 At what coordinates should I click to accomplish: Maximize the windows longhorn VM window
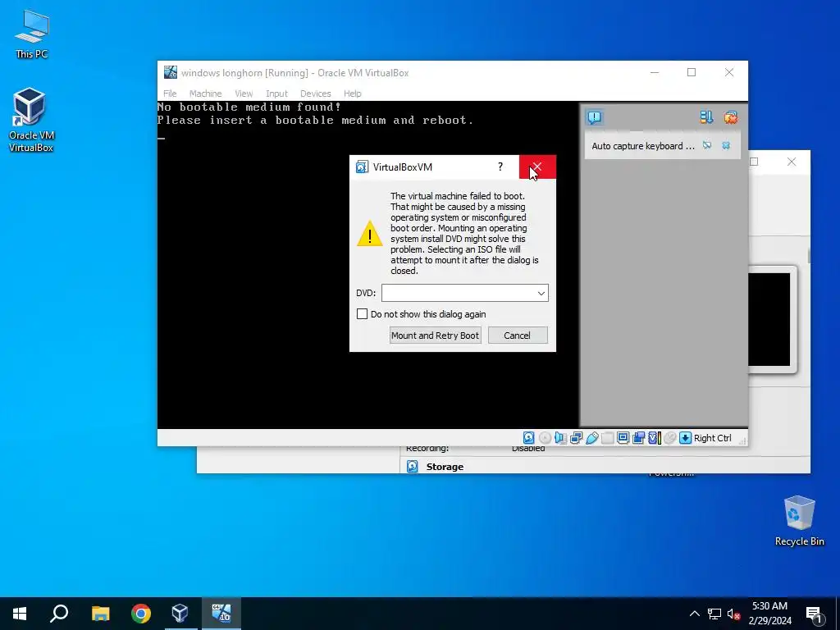tap(692, 72)
